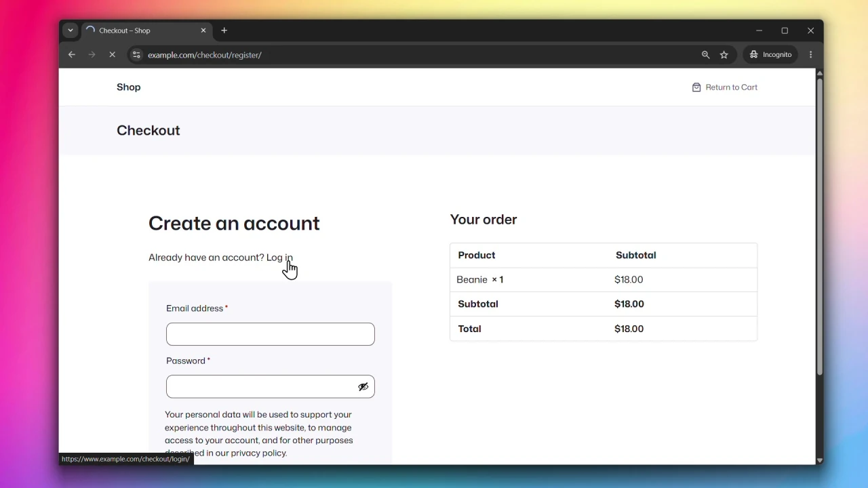
Task: Click the Product column header
Action: click(477, 256)
